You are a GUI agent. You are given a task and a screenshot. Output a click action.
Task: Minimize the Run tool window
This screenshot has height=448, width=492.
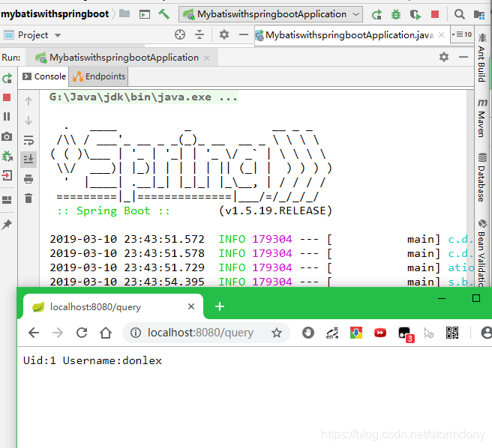coord(463,57)
